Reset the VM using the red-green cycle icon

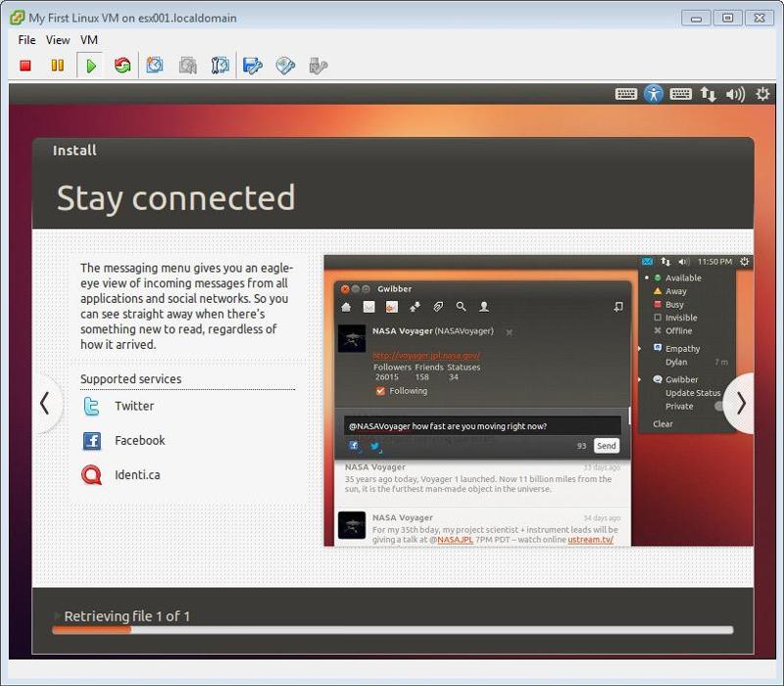[x=122, y=66]
